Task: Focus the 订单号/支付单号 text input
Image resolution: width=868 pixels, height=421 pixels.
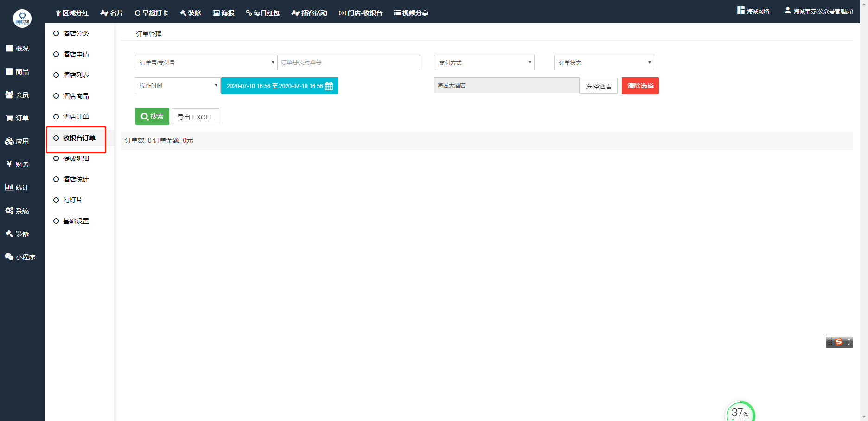Action: coord(349,63)
